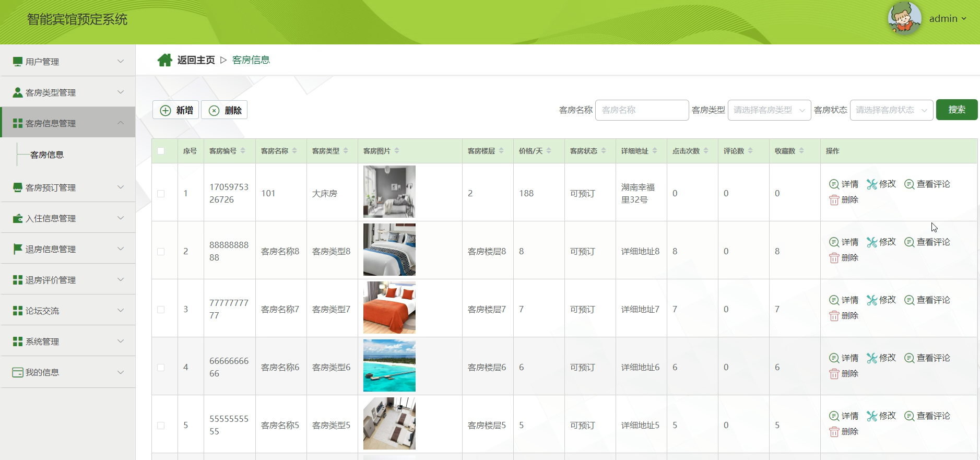This screenshot has height=460, width=980.
Task: Click the 退房信息管理 flag icon
Action: pyautogui.click(x=18, y=249)
